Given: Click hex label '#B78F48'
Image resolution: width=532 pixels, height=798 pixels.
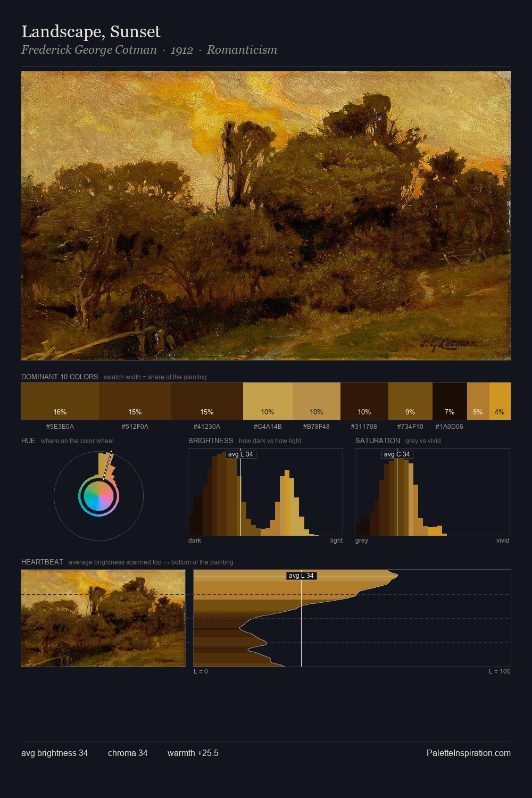Looking at the screenshot, I should tap(317, 426).
